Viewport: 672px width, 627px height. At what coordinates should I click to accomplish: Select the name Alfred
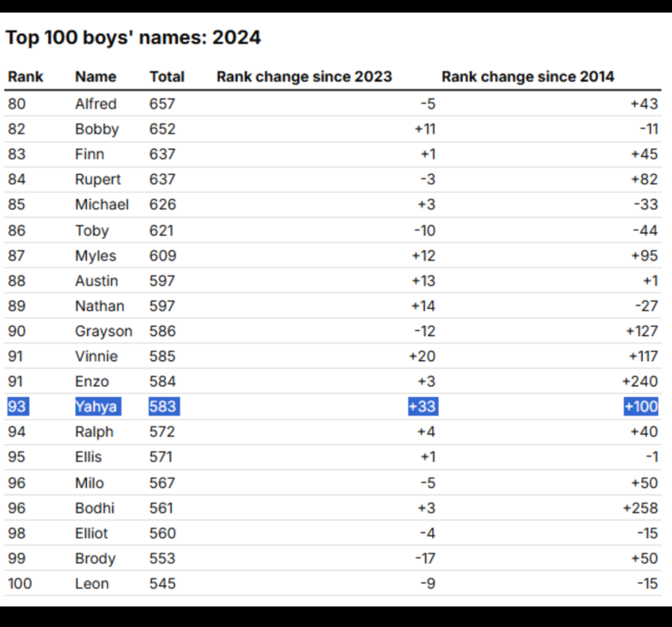[x=95, y=104]
